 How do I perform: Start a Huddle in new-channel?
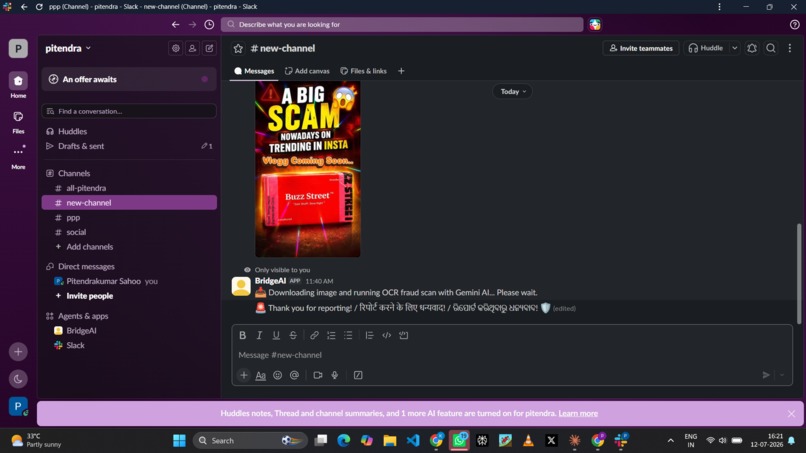[x=706, y=48]
